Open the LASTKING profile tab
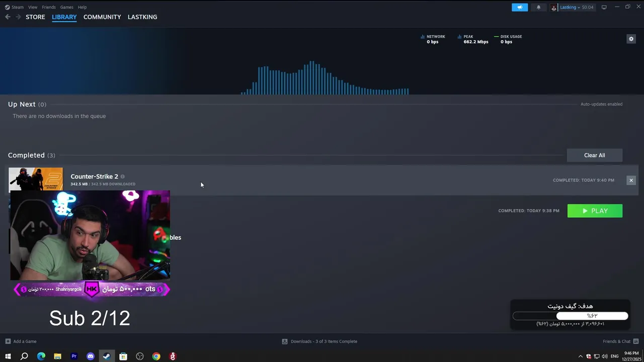 pyautogui.click(x=142, y=17)
